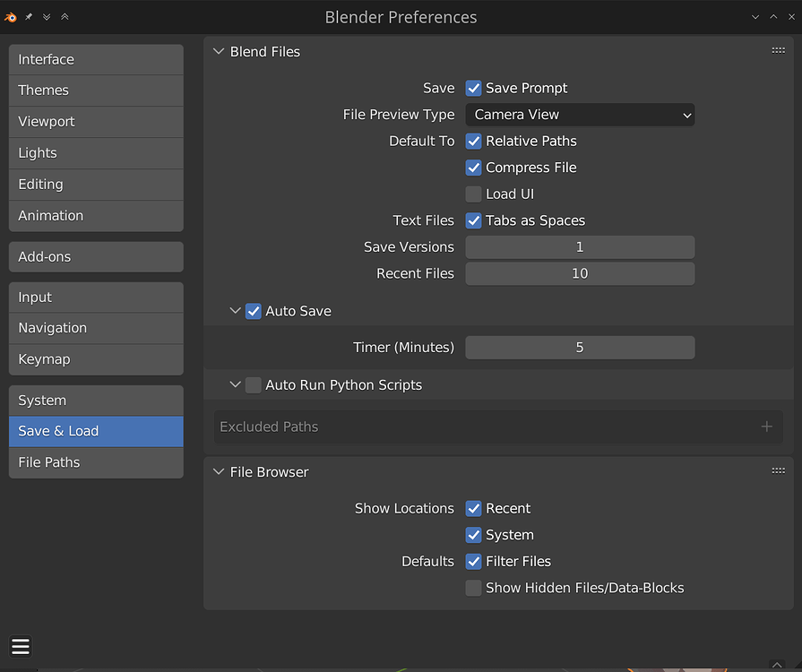
Task: Collapse the Auto Save subpanel chevron
Action: click(235, 310)
